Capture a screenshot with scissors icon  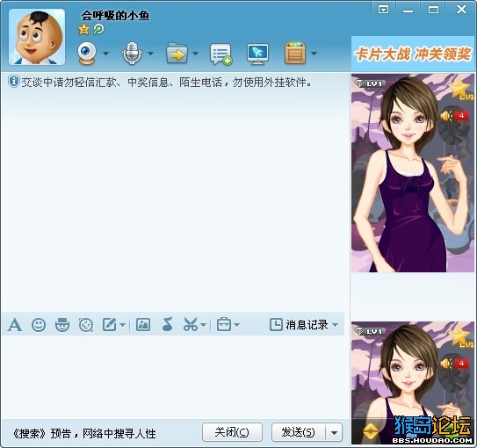point(191,324)
